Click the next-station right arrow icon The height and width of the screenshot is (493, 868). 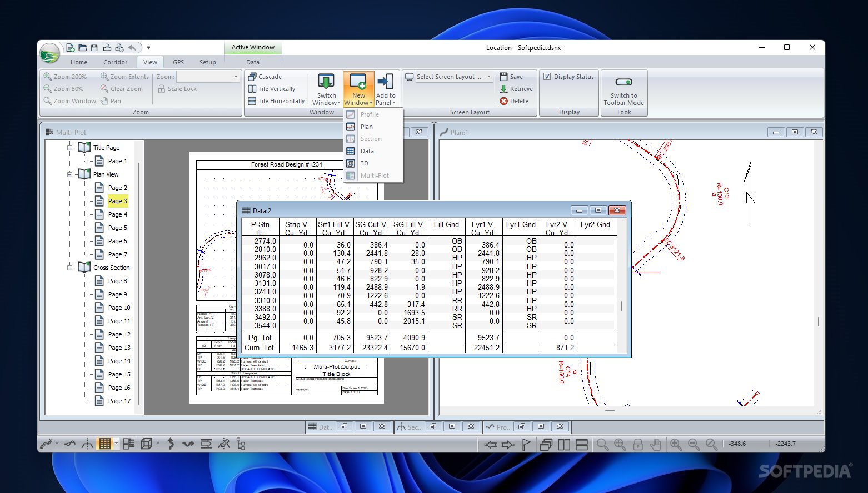click(x=508, y=444)
